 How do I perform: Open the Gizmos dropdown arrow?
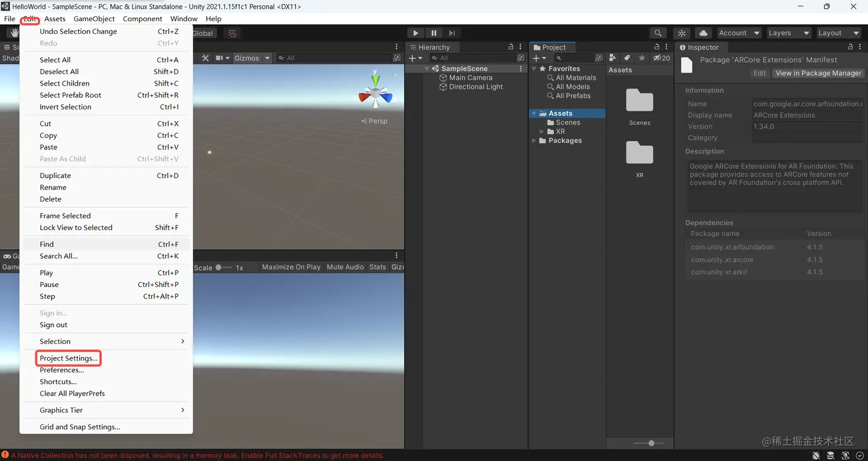[267, 58]
